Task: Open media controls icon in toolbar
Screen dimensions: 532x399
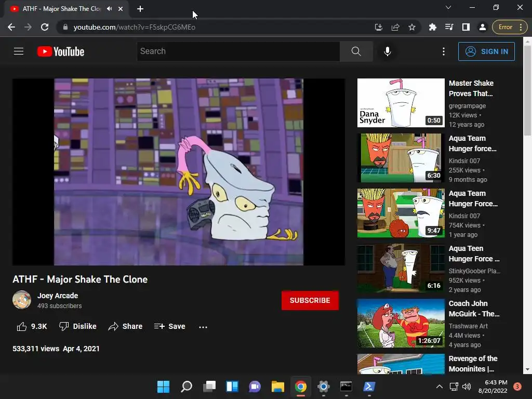Action: [449, 27]
